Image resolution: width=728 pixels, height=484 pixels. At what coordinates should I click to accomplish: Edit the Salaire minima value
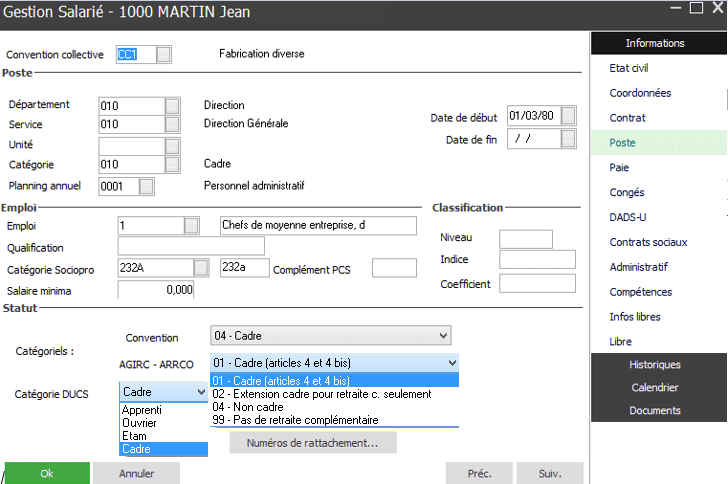click(x=156, y=289)
